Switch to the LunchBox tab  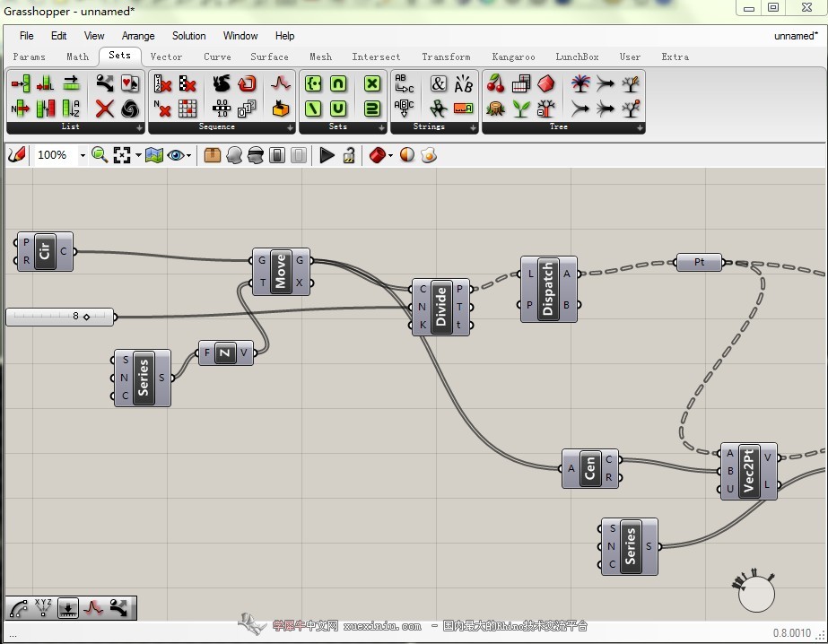[577, 57]
